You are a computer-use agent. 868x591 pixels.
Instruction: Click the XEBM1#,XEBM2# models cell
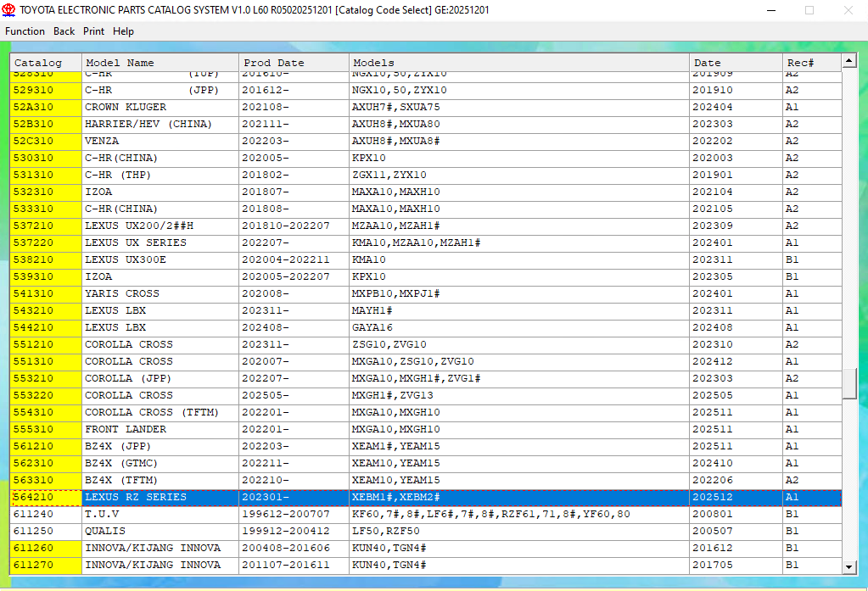click(519, 498)
